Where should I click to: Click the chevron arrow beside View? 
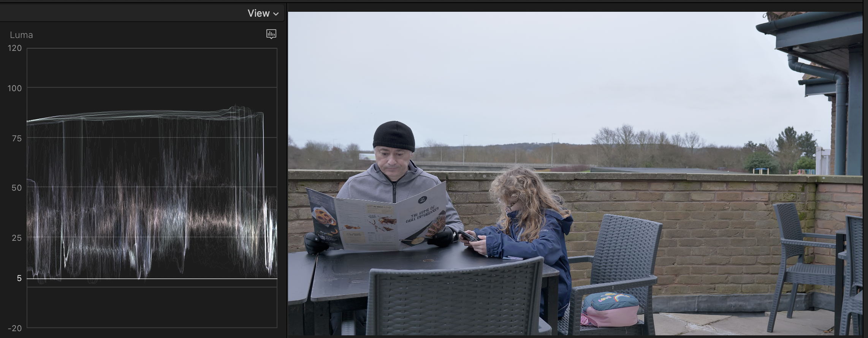tap(276, 14)
